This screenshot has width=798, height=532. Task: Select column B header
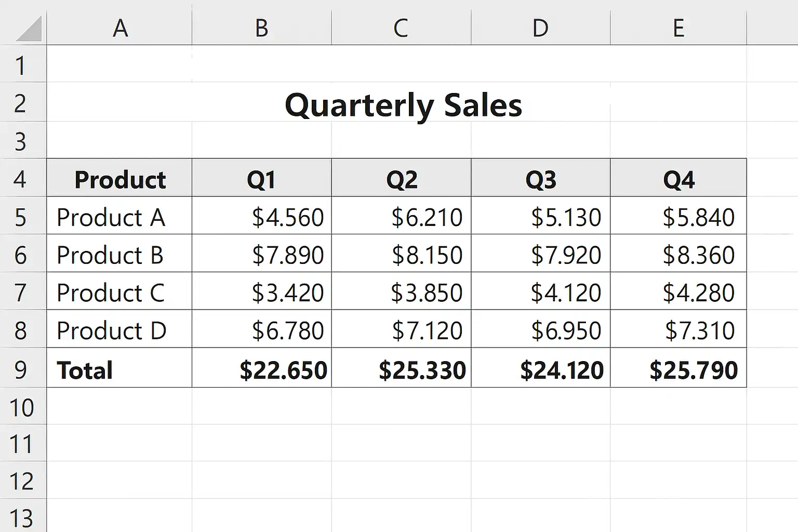[x=261, y=28]
